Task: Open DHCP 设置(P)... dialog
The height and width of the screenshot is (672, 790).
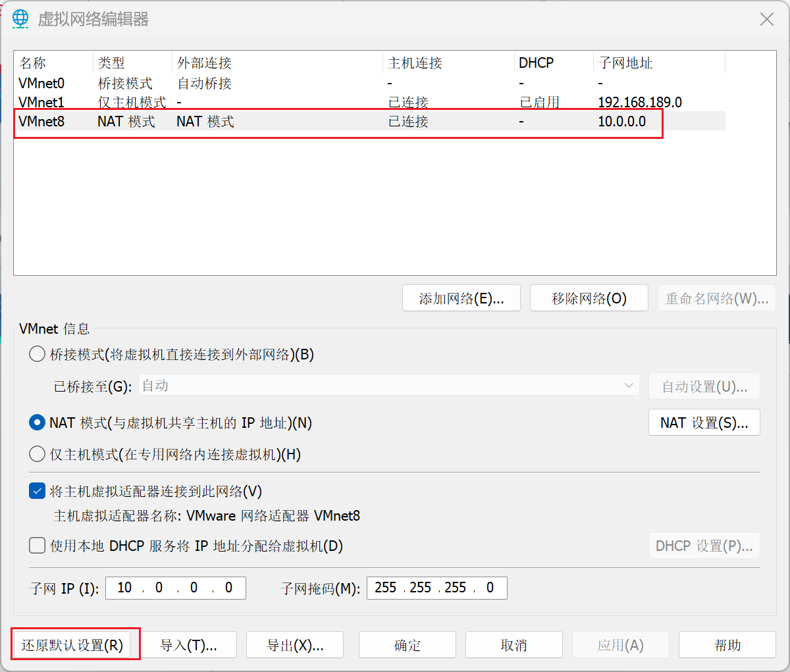Action: coord(704,546)
